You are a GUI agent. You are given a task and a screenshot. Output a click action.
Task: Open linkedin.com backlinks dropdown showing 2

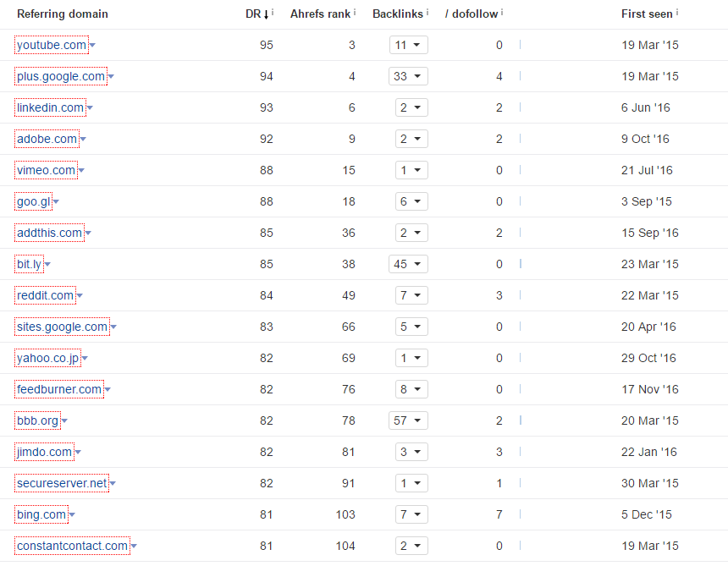[x=411, y=107]
